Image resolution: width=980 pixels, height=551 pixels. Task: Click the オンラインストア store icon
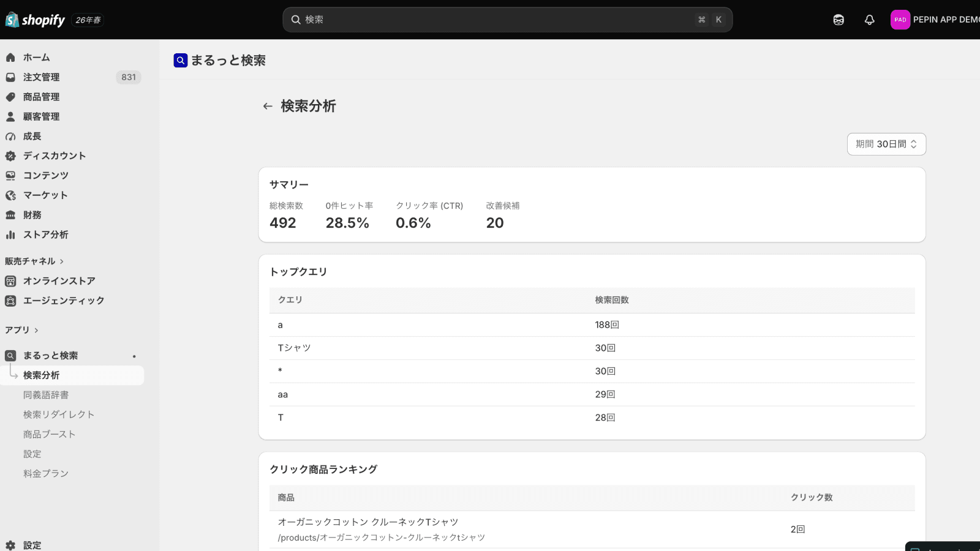[10, 281]
